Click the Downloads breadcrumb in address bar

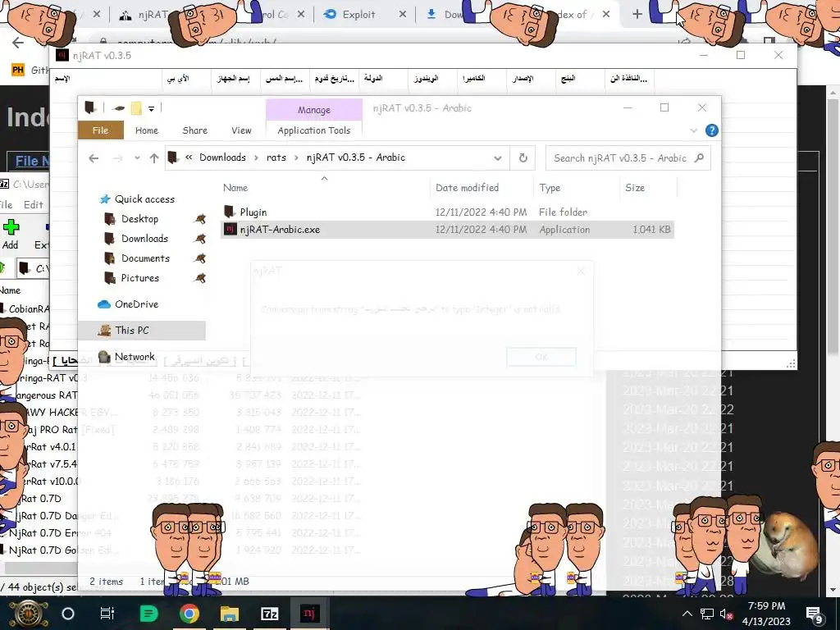click(x=223, y=157)
